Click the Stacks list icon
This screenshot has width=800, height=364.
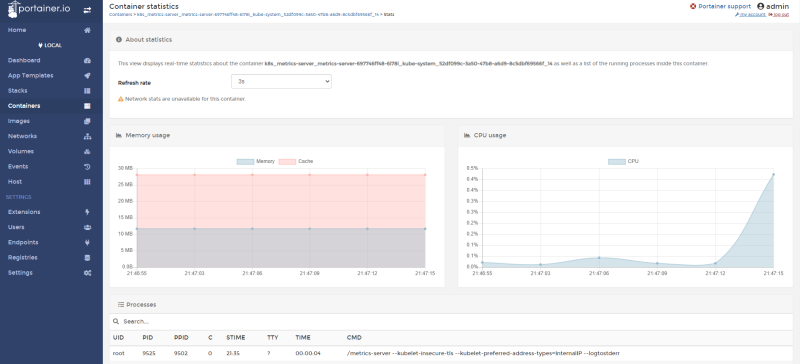(87, 91)
